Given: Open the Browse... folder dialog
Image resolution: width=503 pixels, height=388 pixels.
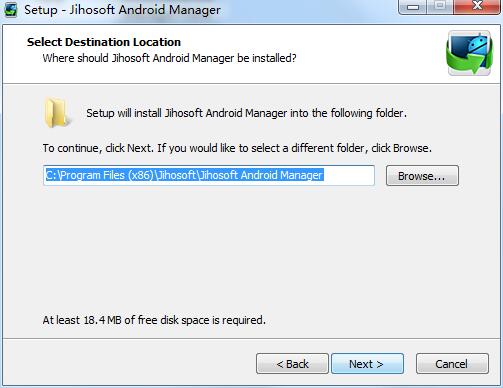Looking at the screenshot, I should click(x=422, y=176).
